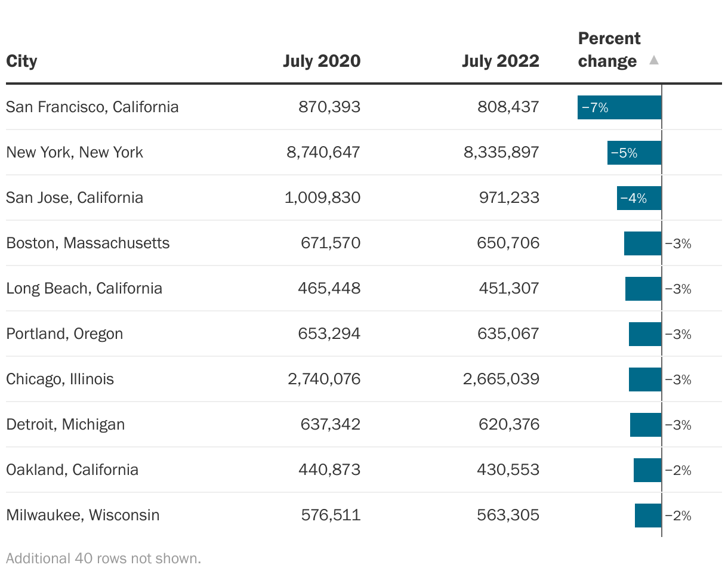Sort by the July 2020 column header
The image size is (728, 574).
coord(322,61)
